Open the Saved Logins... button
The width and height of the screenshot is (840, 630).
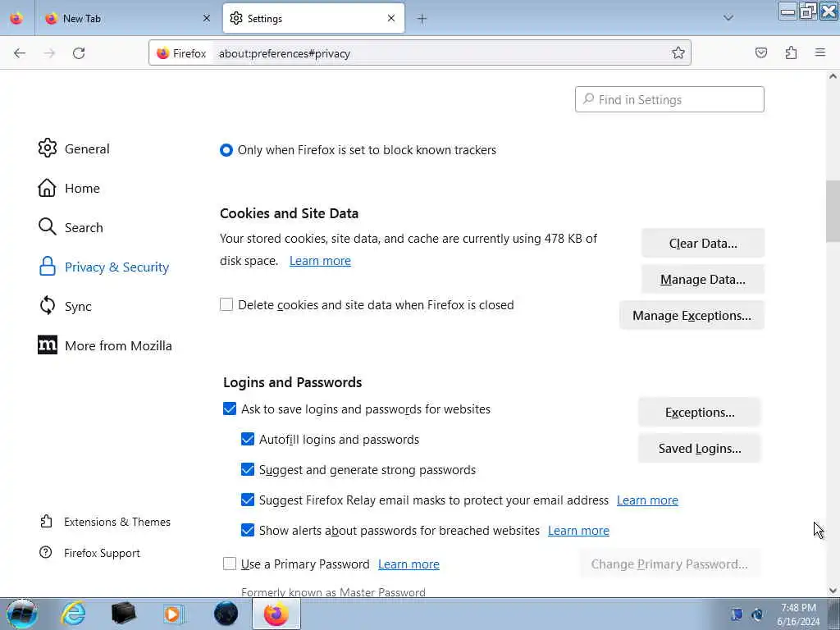pos(700,448)
